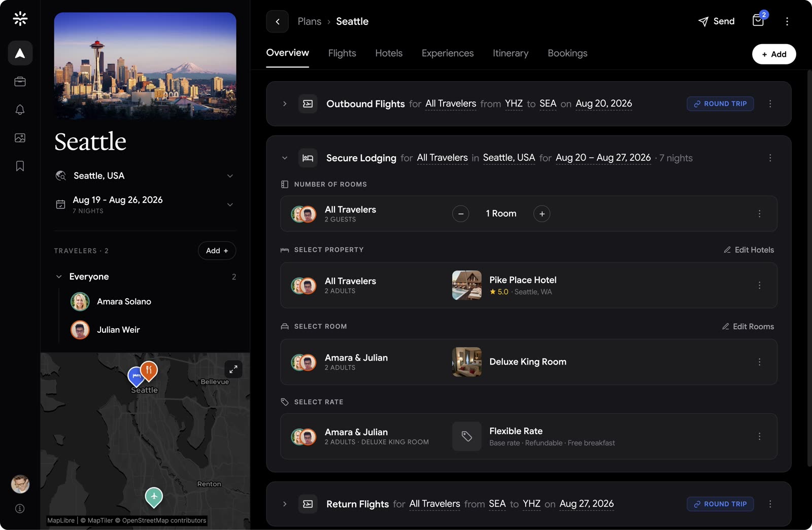The height and width of the screenshot is (530, 812).
Task: Open the photo gallery sidebar icon
Action: pyautogui.click(x=20, y=138)
